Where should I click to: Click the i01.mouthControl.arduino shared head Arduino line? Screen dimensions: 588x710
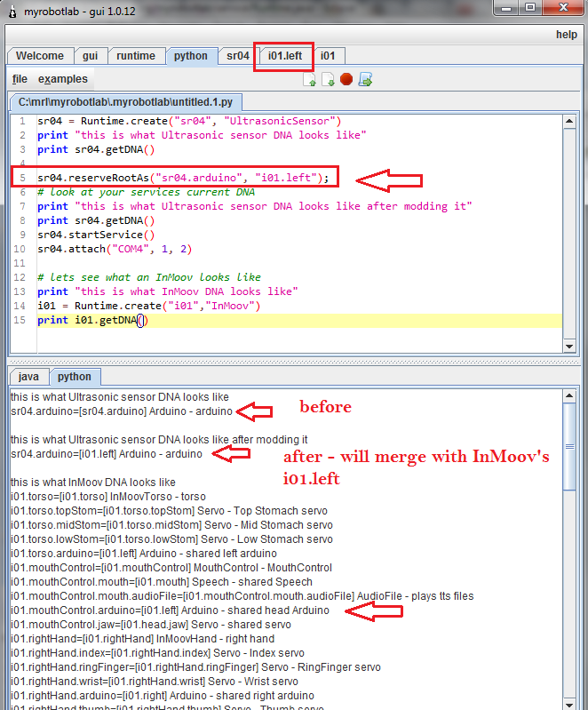pos(170,610)
